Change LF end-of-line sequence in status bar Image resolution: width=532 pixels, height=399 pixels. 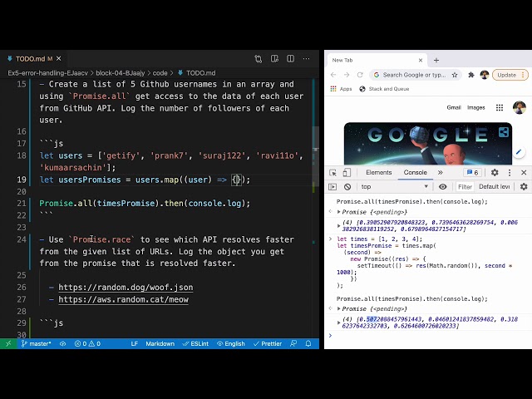click(x=135, y=343)
